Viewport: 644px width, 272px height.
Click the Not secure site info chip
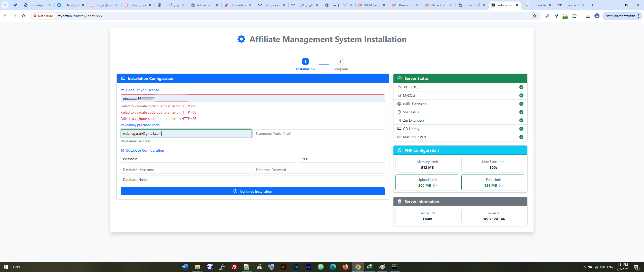point(43,16)
